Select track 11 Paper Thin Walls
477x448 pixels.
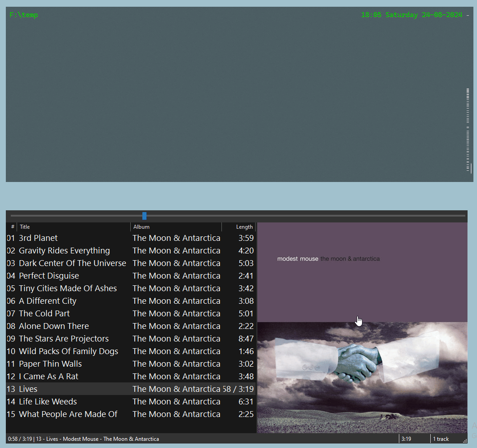131,364
